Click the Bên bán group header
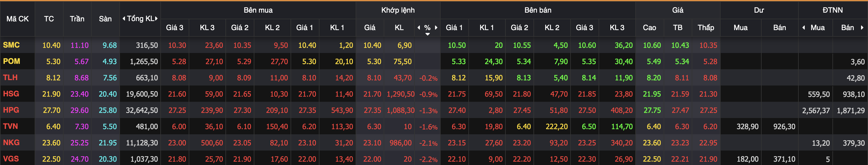Viewport: 868px width, 165px height. [x=538, y=10]
